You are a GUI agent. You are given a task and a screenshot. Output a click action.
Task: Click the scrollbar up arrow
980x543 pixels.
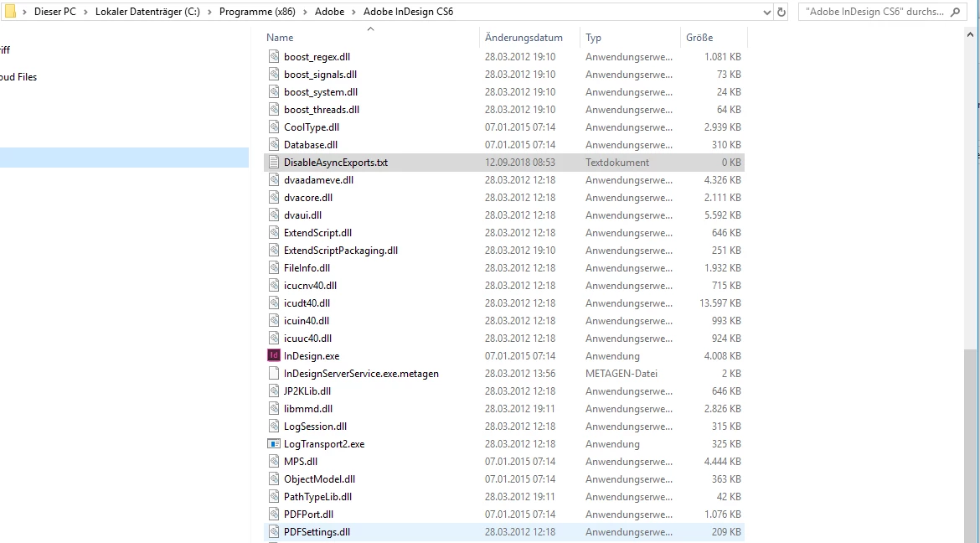click(970, 35)
